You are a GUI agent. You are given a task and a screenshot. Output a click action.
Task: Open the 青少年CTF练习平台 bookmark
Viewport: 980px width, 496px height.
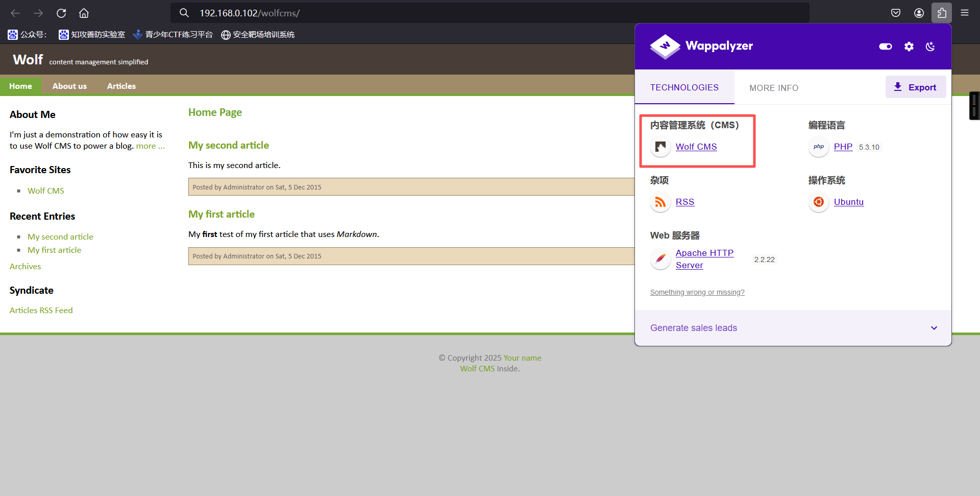tap(173, 34)
